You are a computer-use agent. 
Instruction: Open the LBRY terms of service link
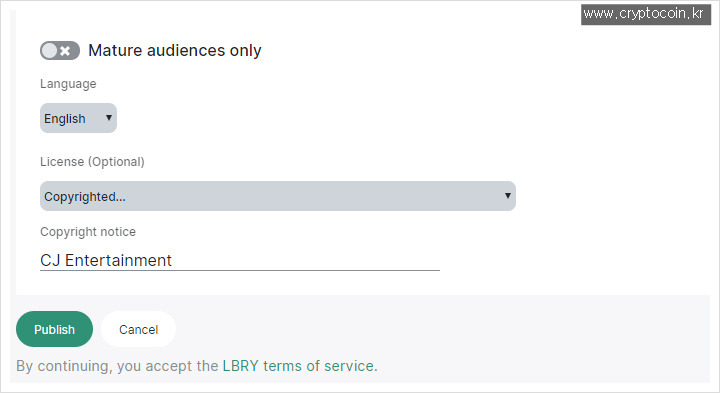(298, 366)
